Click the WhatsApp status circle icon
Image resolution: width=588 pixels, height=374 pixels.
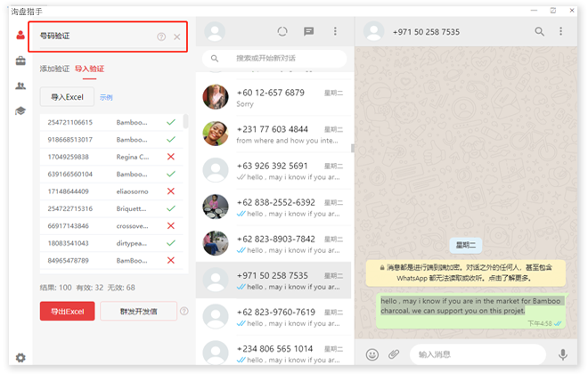[x=283, y=31]
